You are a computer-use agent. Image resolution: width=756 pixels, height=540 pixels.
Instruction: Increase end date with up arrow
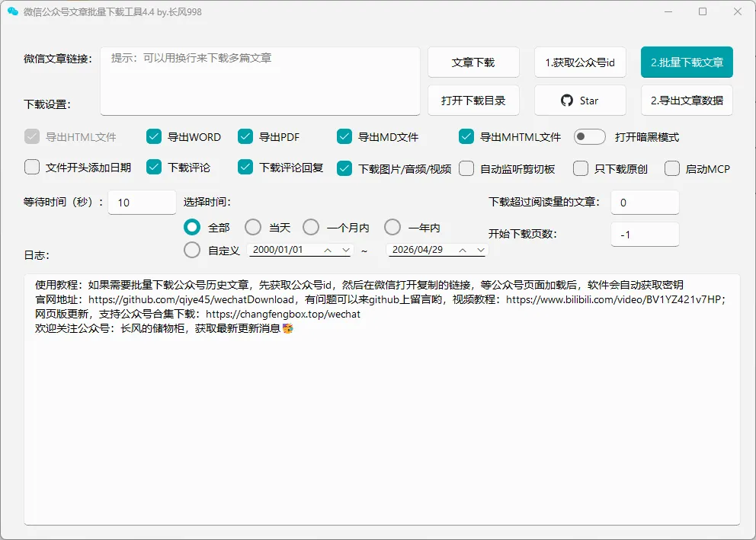463,250
